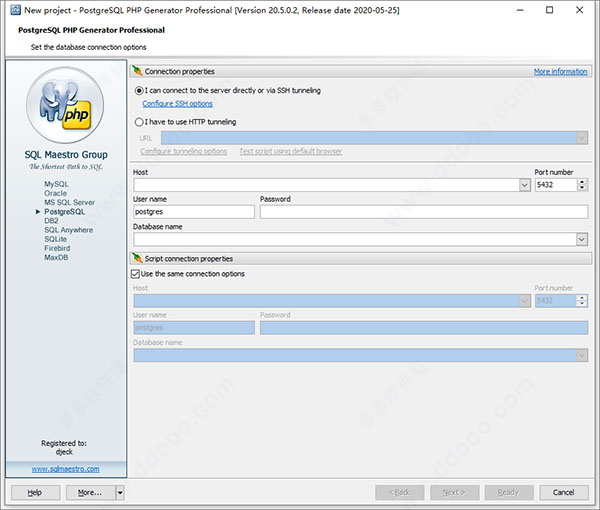Click the script Password field
Image resolution: width=600 pixels, height=510 pixels.
pos(424,328)
